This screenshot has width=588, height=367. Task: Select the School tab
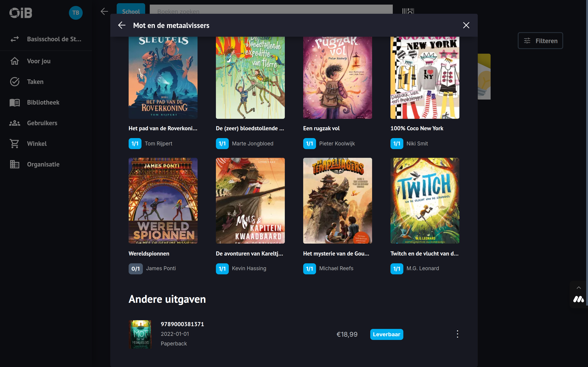tap(131, 10)
